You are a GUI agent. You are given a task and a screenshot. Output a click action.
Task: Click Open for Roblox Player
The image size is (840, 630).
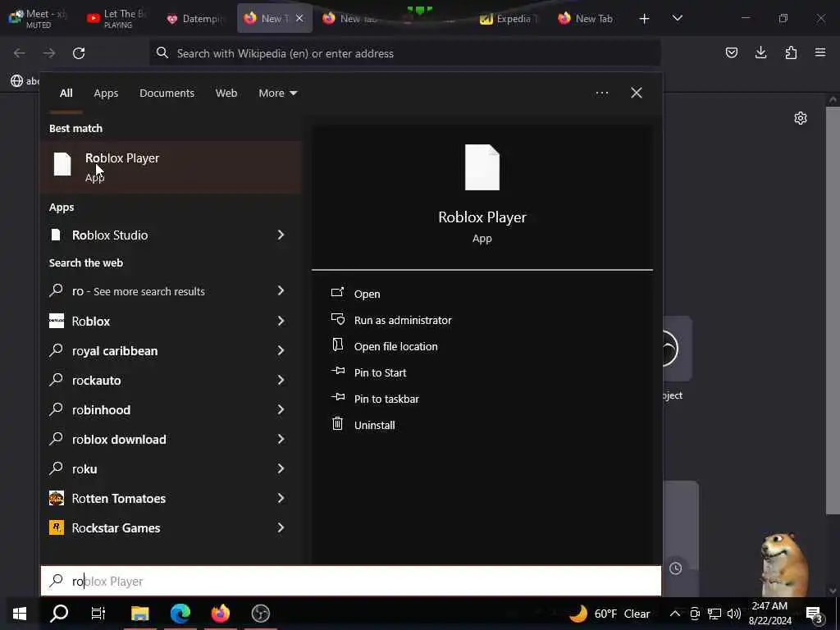point(367,294)
